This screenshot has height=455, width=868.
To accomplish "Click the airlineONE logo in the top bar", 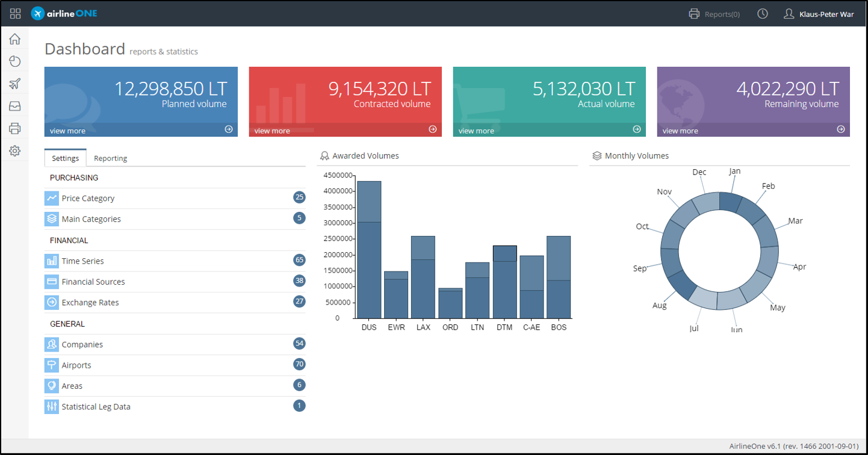I will (x=64, y=13).
